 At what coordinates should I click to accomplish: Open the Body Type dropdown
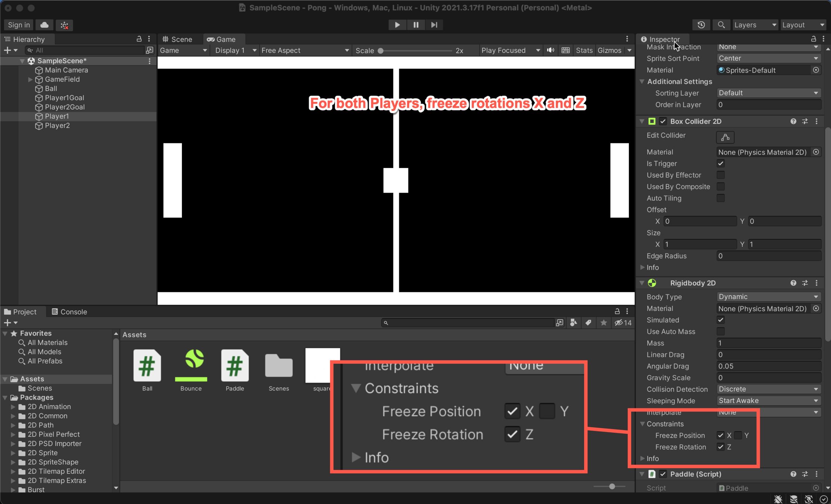768,297
